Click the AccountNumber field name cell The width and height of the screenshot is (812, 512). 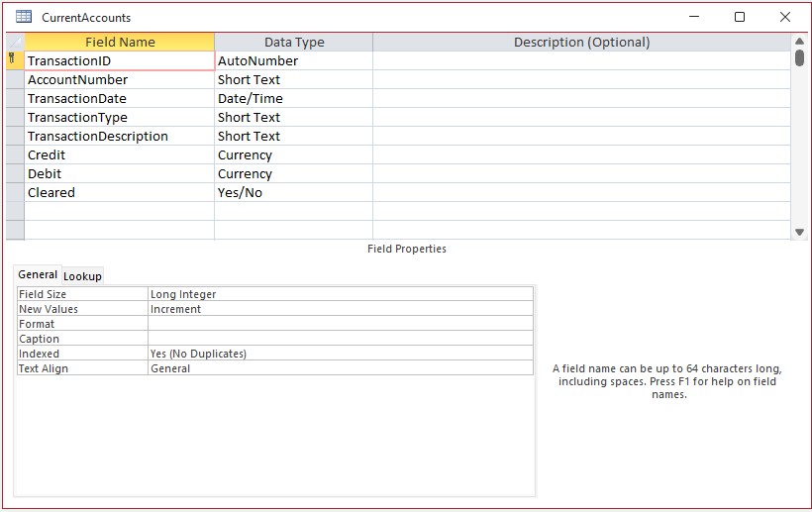click(x=119, y=79)
